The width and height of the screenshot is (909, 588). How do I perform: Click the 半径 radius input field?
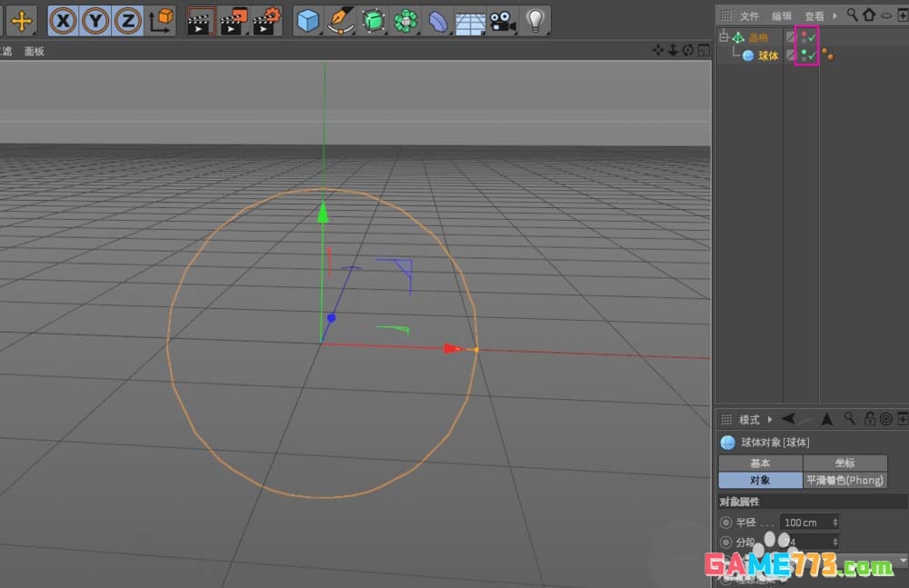(804, 523)
